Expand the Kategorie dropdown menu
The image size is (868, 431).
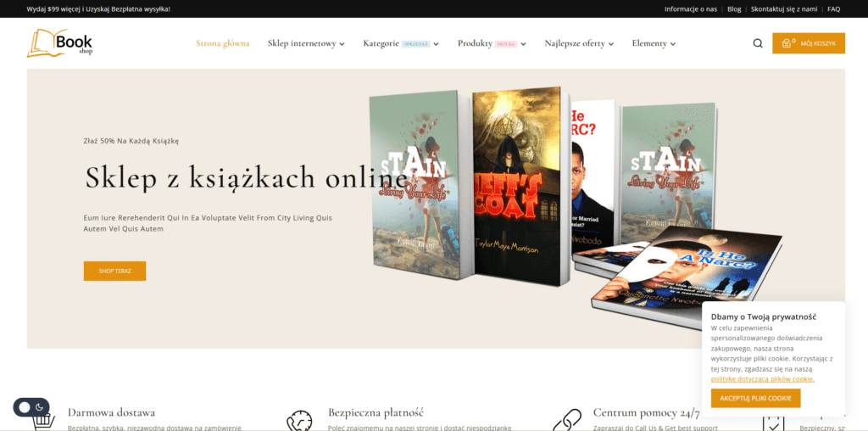pyautogui.click(x=401, y=43)
